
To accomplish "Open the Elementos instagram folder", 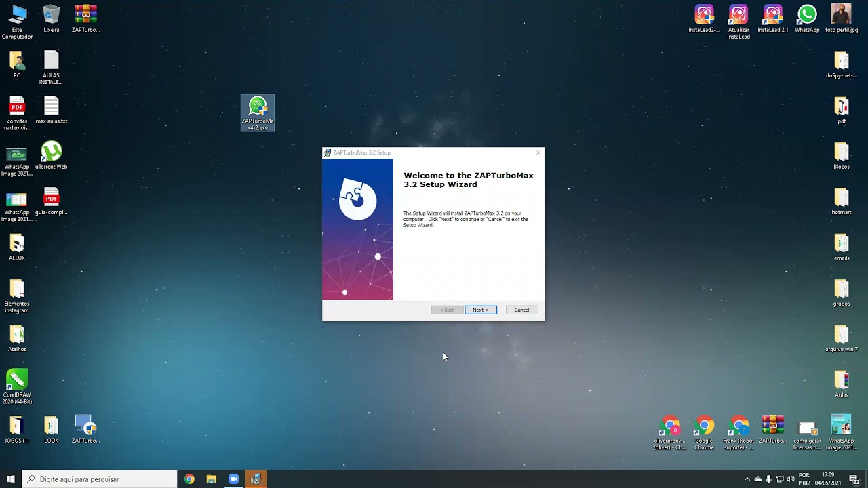I will pyautogui.click(x=17, y=296).
